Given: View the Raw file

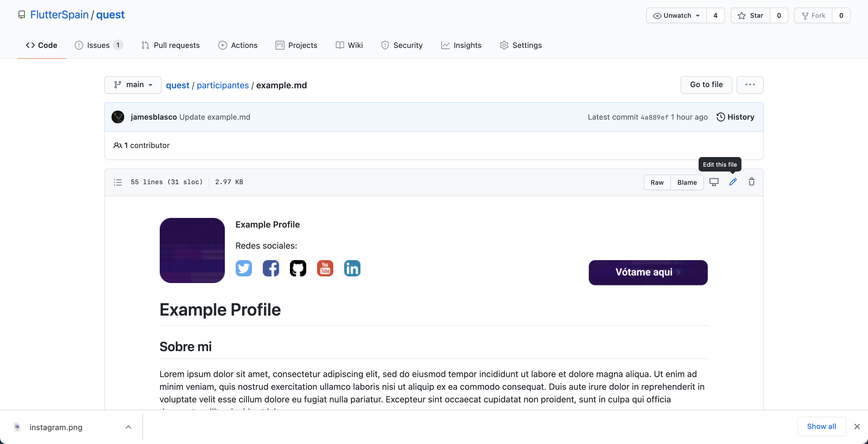Looking at the screenshot, I should 657,182.
